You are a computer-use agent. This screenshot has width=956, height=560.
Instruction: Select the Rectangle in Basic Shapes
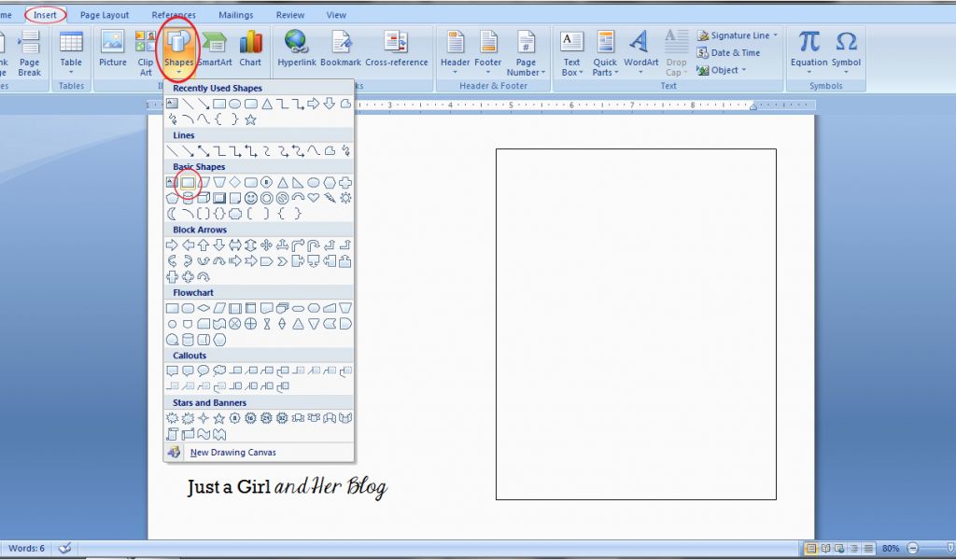point(188,183)
